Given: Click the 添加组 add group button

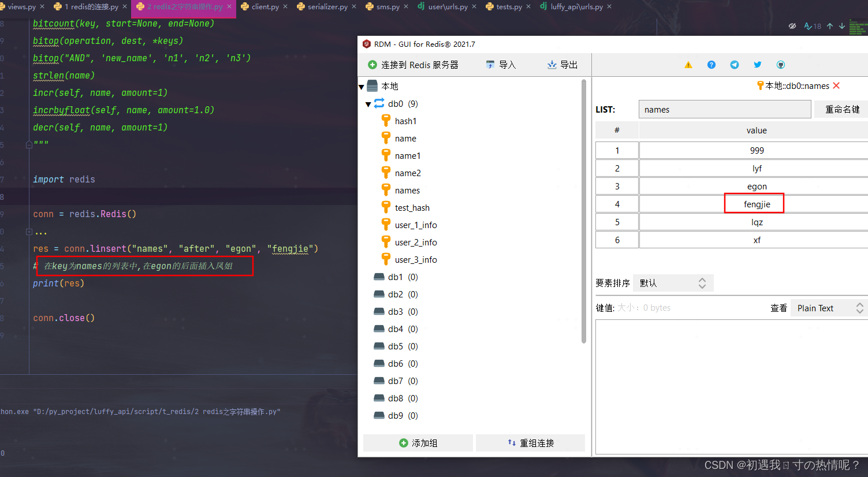Looking at the screenshot, I should (x=418, y=443).
